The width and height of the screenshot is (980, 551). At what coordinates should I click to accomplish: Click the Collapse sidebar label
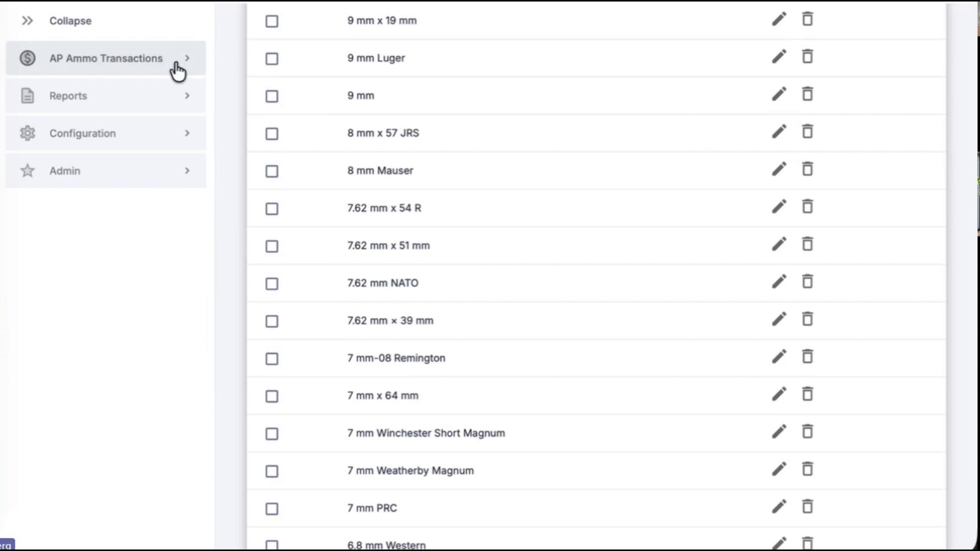[x=71, y=21]
